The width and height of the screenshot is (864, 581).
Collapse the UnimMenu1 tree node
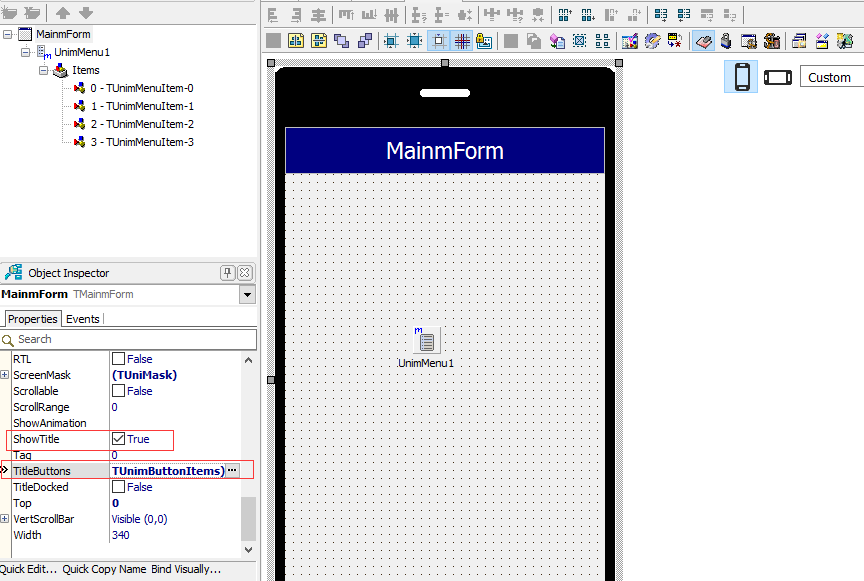(25, 52)
